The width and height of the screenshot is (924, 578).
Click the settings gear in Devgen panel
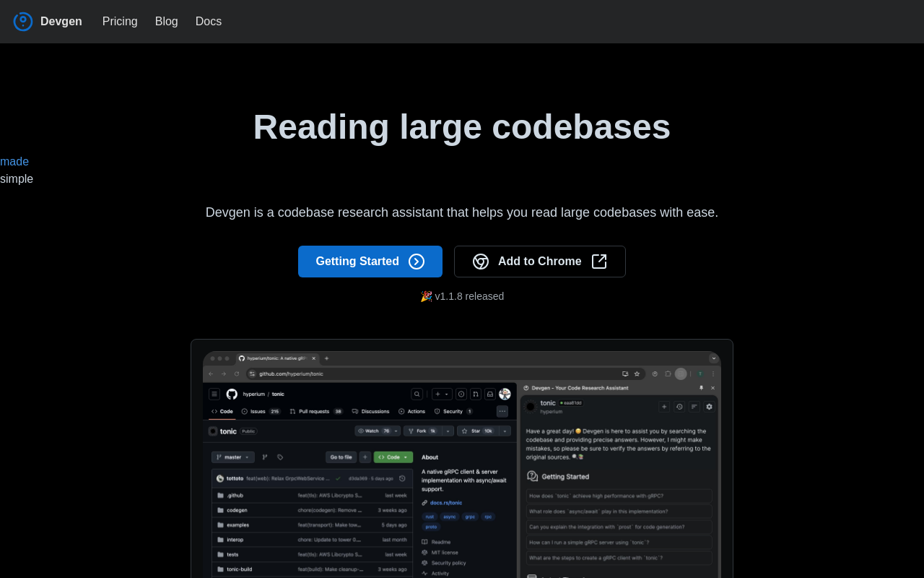tap(709, 407)
